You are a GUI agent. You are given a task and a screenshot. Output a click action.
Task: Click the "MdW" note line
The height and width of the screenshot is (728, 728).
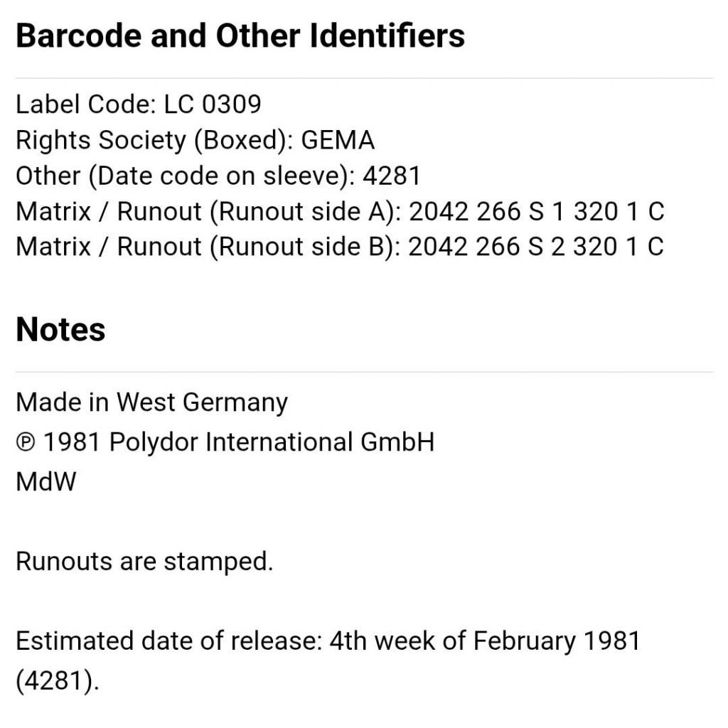(x=45, y=482)
